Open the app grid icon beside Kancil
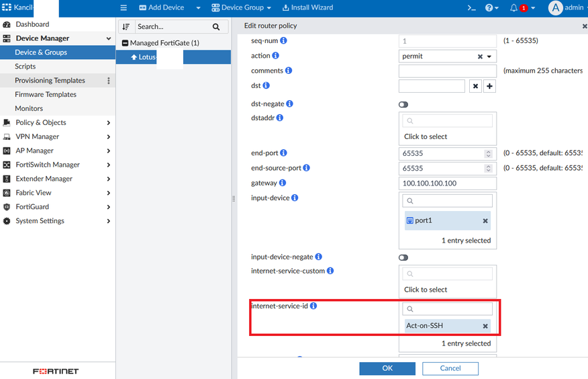 tap(7, 7)
